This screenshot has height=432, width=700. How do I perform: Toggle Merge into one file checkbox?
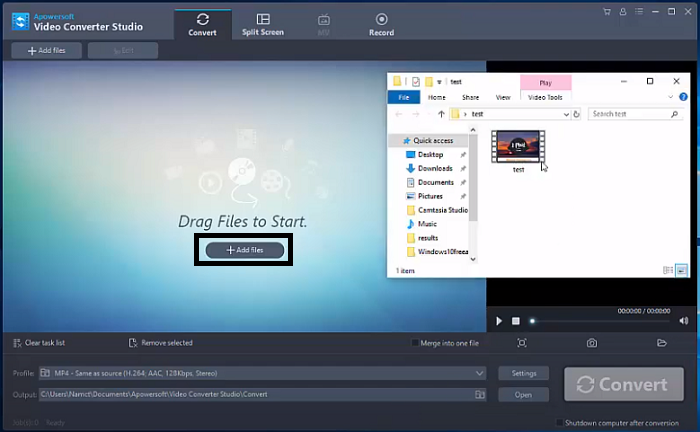point(415,343)
